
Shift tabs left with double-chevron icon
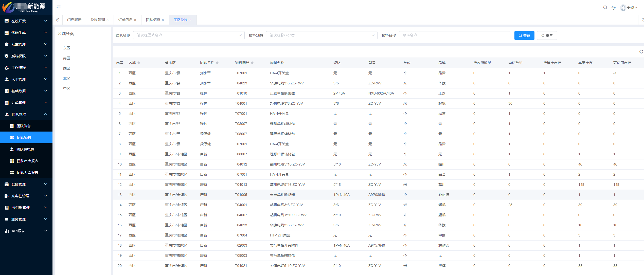[58, 20]
